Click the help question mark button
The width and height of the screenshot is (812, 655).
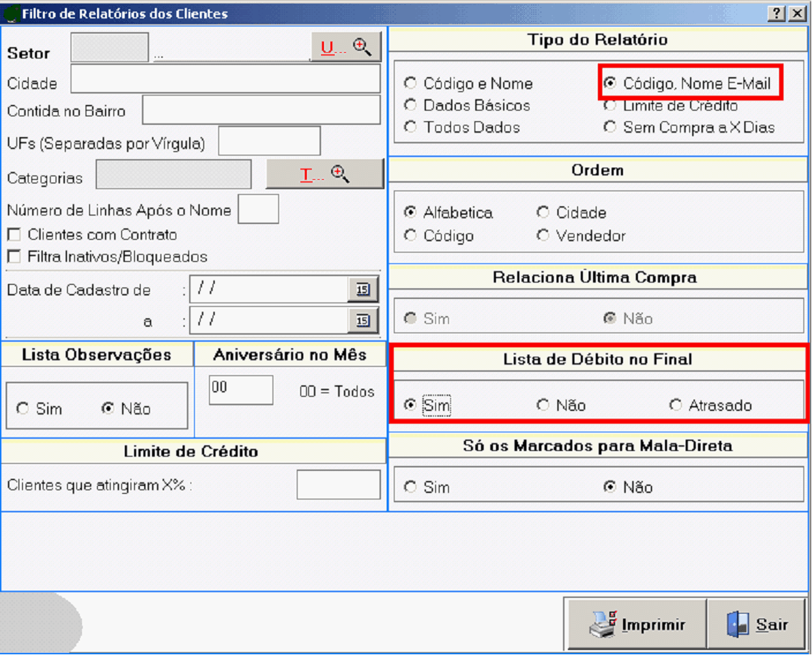point(776,14)
